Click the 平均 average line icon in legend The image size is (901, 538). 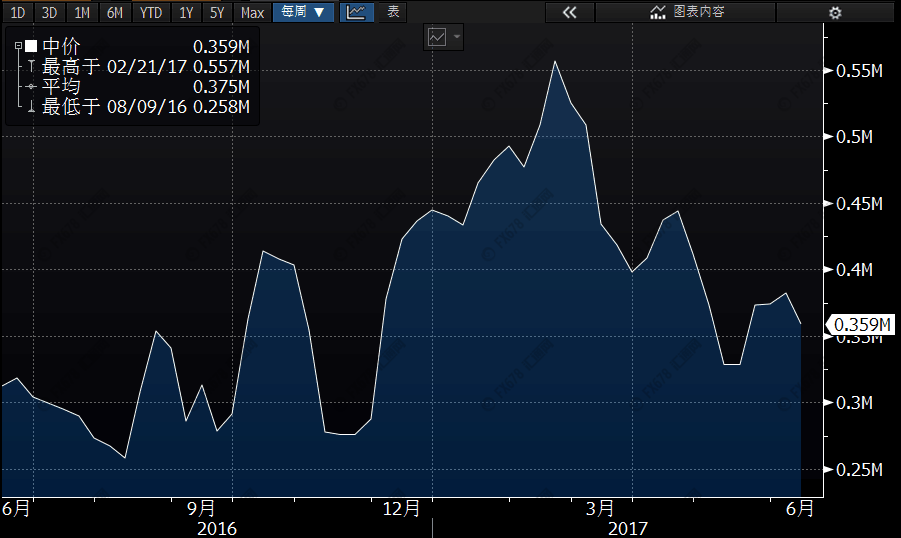[31, 87]
